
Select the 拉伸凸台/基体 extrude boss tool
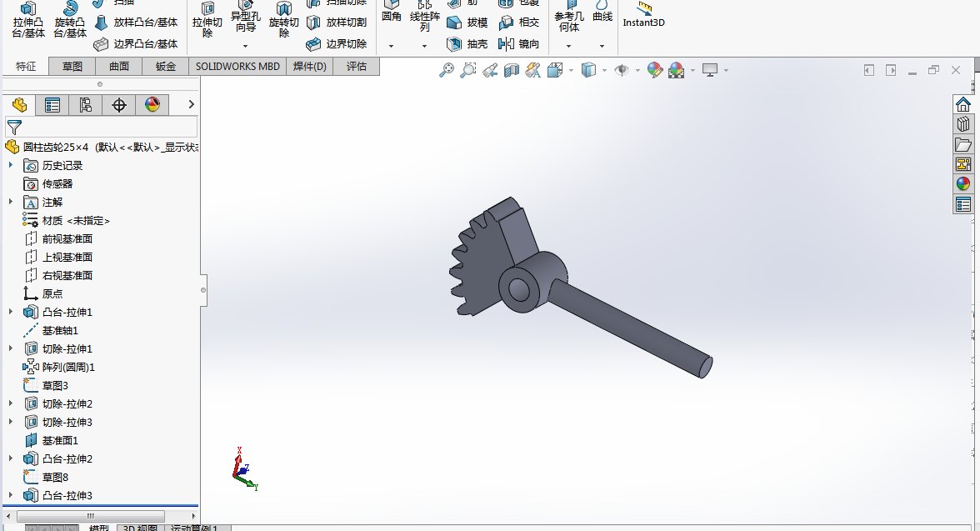pos(28,19)
